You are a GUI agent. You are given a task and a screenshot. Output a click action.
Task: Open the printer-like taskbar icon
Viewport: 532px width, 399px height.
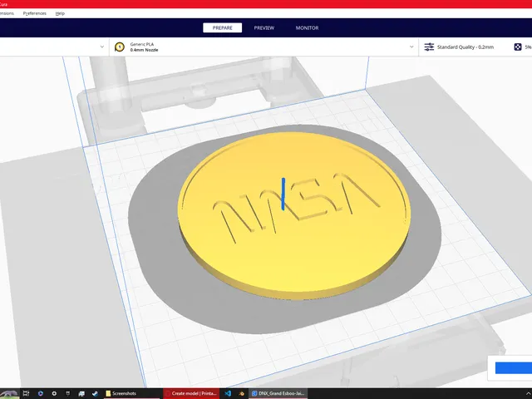point(81,393)
